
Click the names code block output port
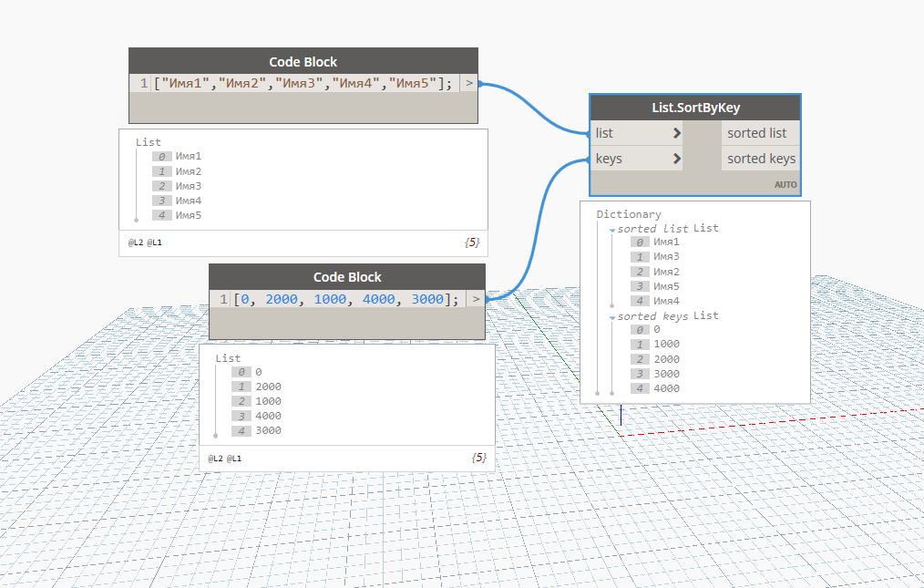tap(468, 83)
